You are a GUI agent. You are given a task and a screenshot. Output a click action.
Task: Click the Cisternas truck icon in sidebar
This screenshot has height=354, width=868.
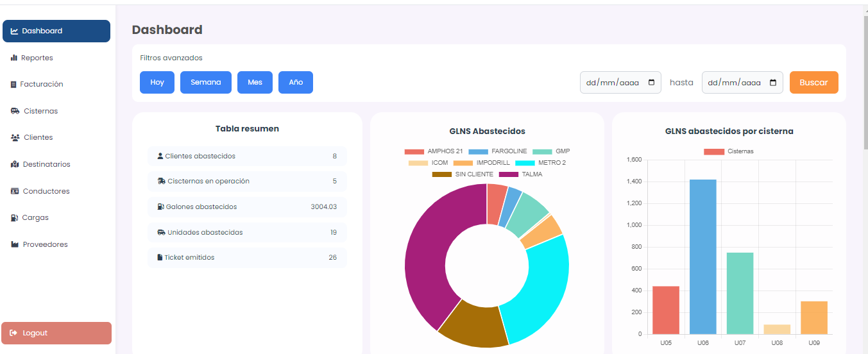(15, 111)
